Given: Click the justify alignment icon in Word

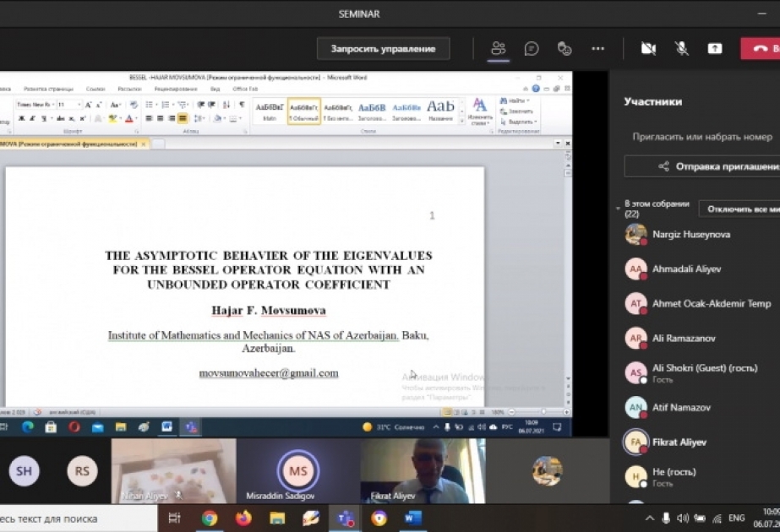Looking at the screenshot, I should point(183,118).
